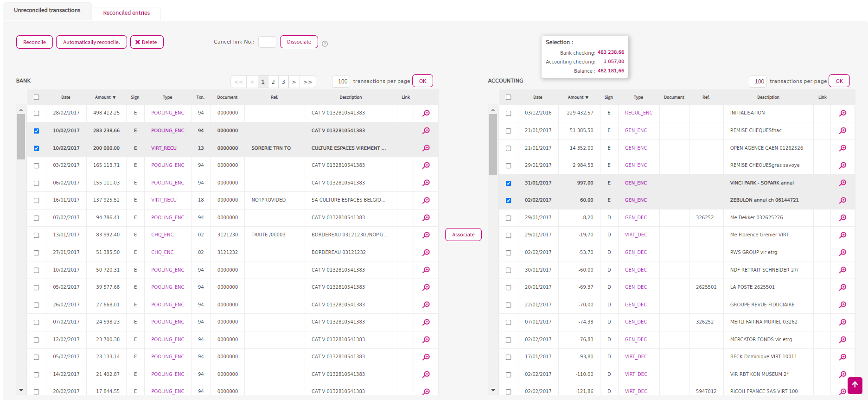This screenshot has width=868, height=400.
Task: Click the scroll-to-top arrow button
Action: (x=855, y=385)
